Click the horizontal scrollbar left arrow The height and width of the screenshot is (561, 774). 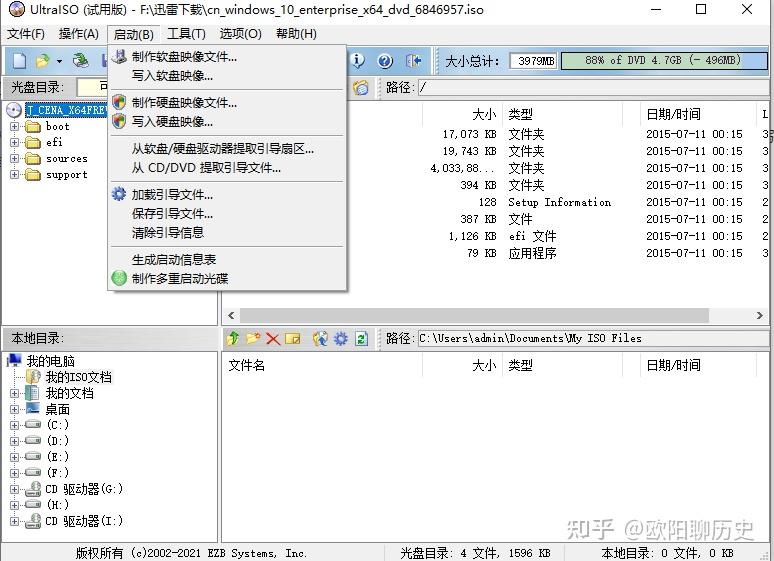coord(231,315)
